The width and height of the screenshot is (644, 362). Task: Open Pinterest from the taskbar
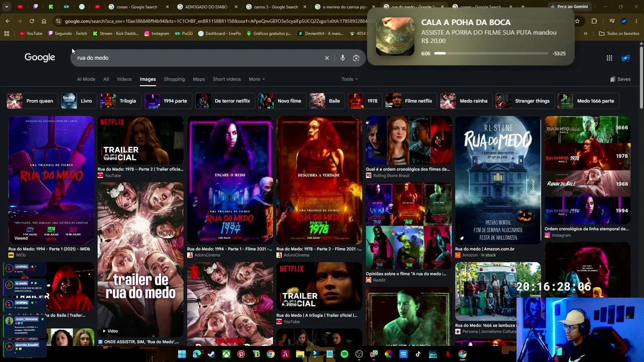(241, 354)
